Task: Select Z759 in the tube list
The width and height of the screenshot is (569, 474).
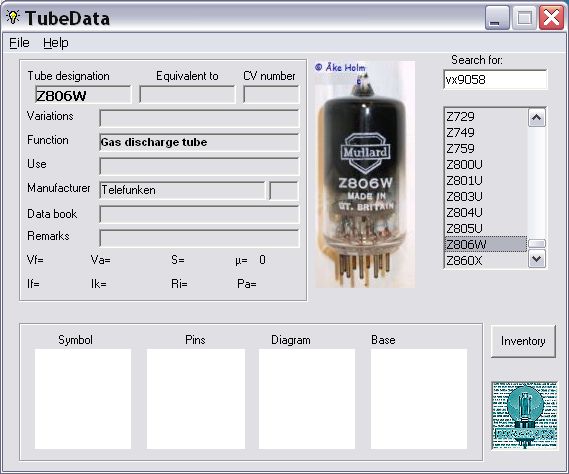Action: [486, 148]
